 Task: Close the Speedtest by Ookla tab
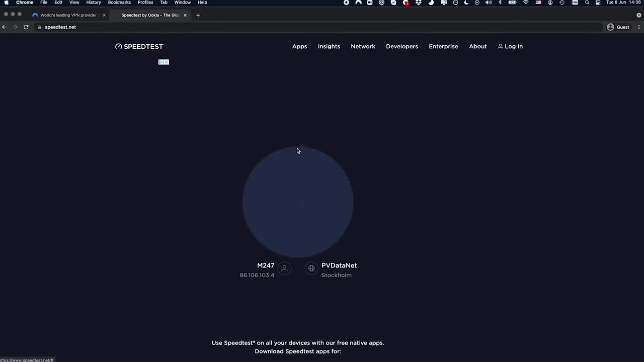click(x=185, y=15)
